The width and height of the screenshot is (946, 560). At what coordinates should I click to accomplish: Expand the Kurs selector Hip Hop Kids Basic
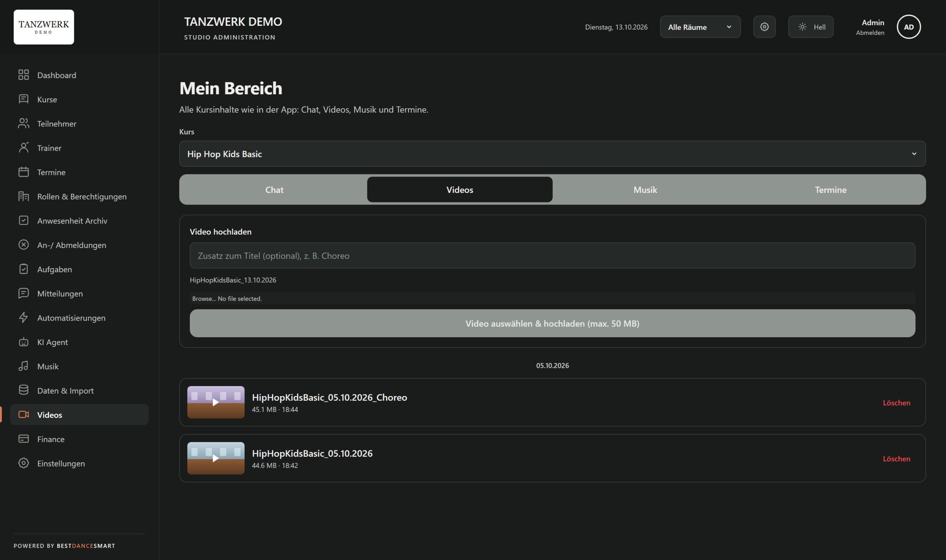coord(552,154)
